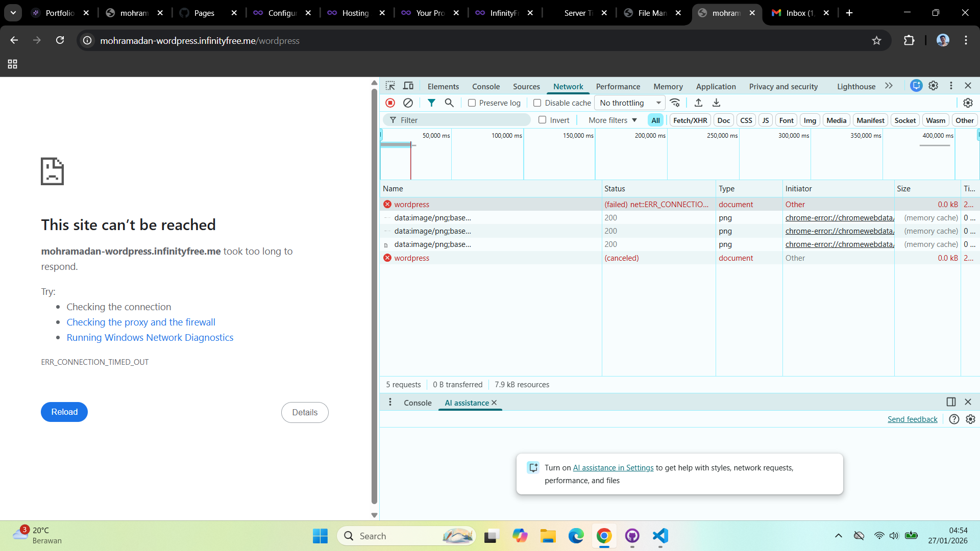
Task: Click the page vertical scrollbar thumb
Action: click(x=374, y=296)
